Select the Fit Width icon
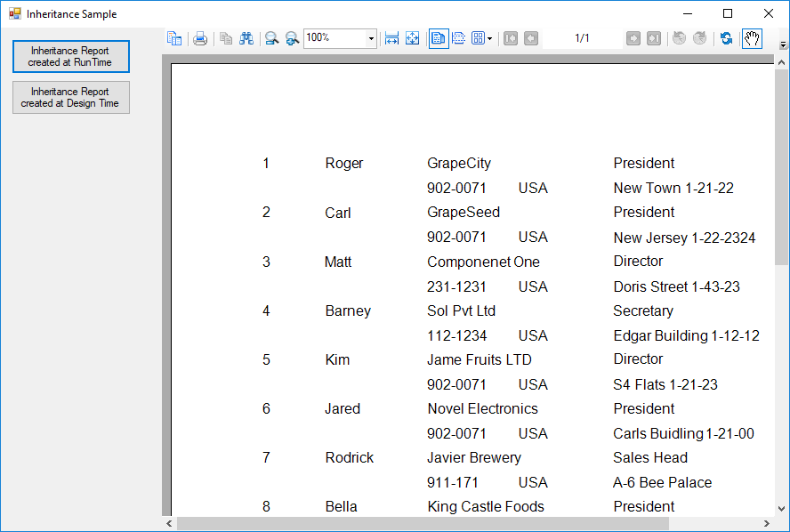Viewport: 790px width, 532px height. click(x=391, y=38)
